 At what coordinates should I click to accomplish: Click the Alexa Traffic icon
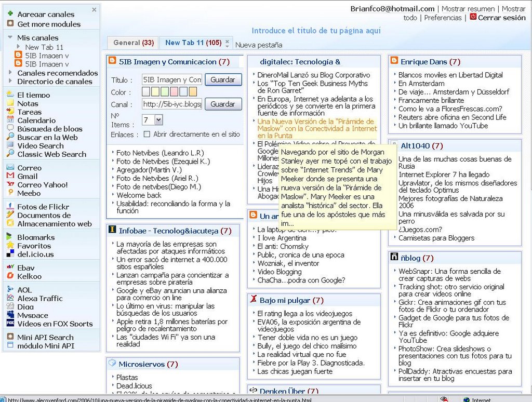click(10, 298)
